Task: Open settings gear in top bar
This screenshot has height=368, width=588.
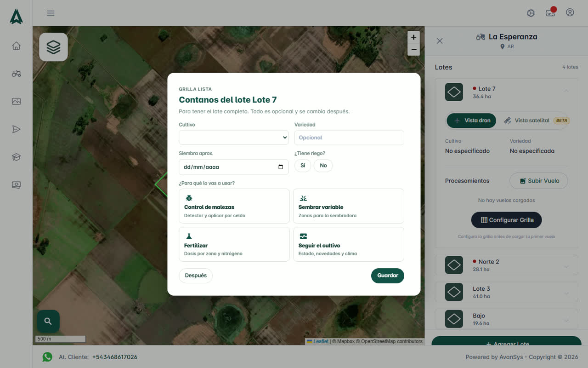Action: [531, 13]
